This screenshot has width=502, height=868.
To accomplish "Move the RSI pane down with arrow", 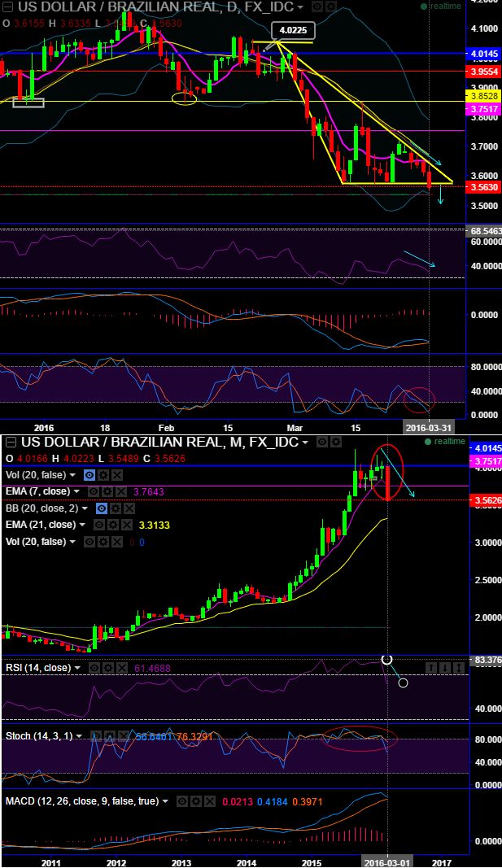I will click(446, 668).
